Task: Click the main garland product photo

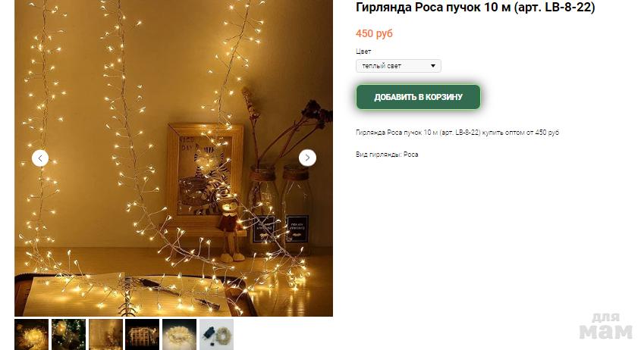Action: (174, 158)
